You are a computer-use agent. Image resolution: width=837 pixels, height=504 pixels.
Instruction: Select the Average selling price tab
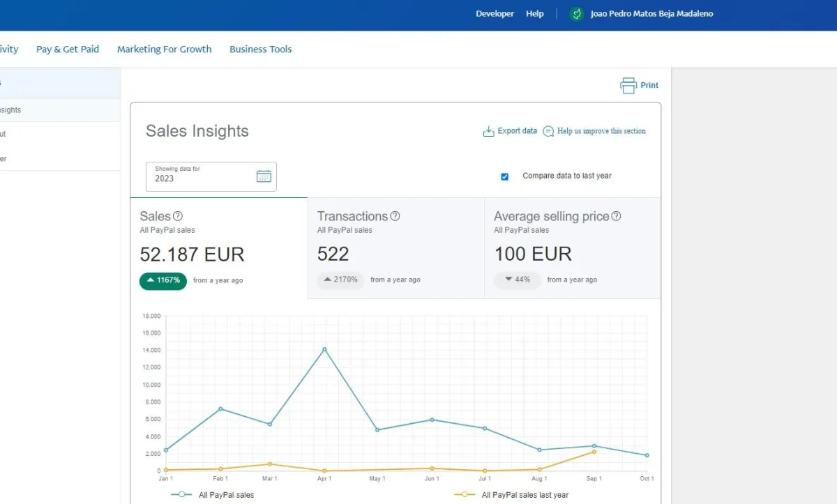(573, 248)
